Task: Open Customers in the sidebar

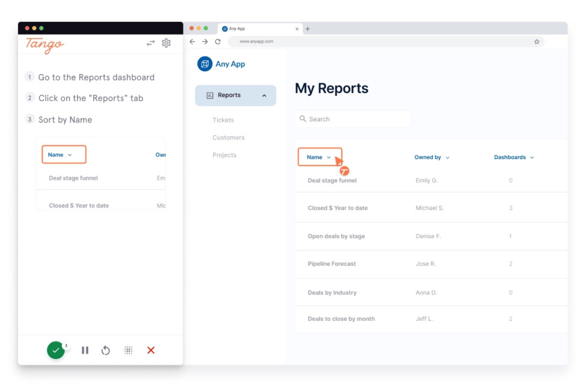Action: [x=228, y=137]
